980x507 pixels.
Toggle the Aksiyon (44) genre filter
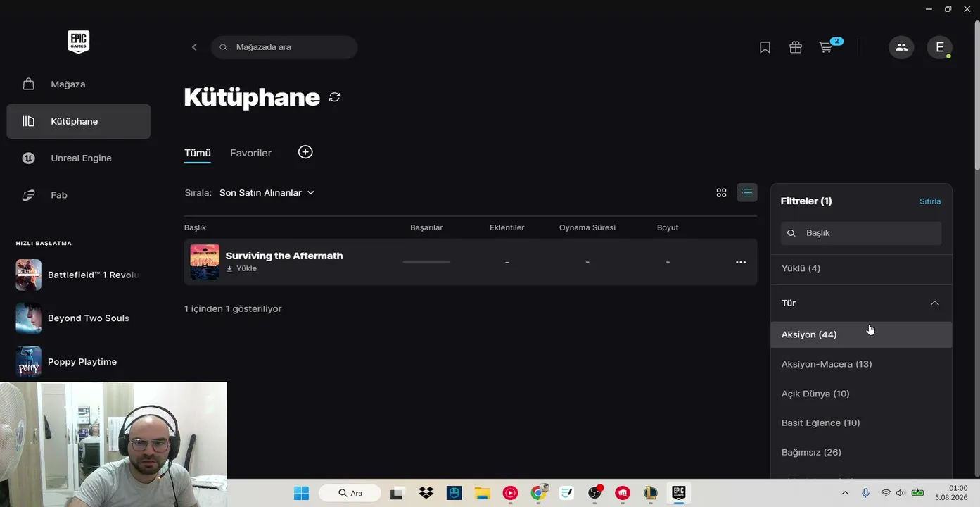click(861, 334)
